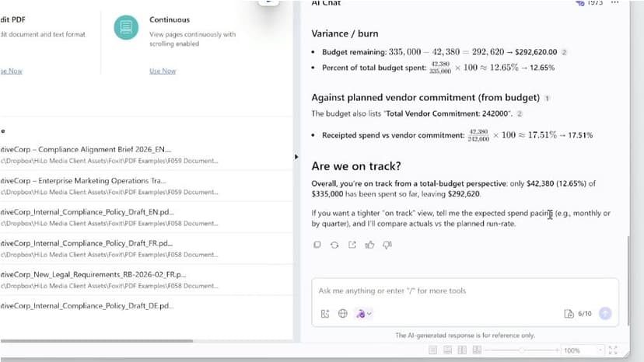Open Enterprise Marketing Operations recent file

pos(145,186)
